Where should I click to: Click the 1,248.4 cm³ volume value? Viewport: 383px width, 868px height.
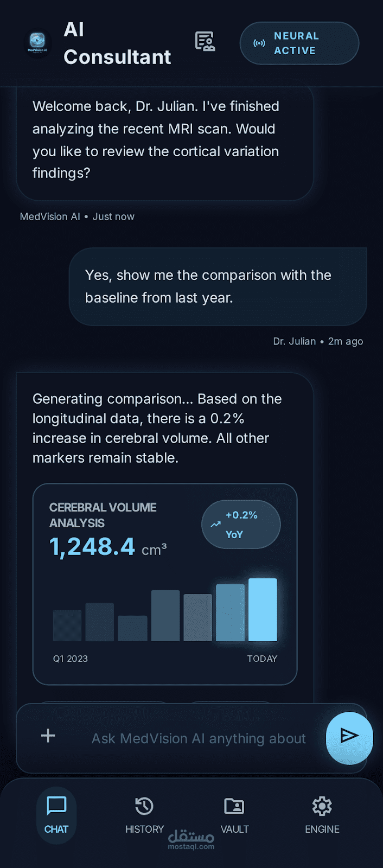click(x=108, y=547)
